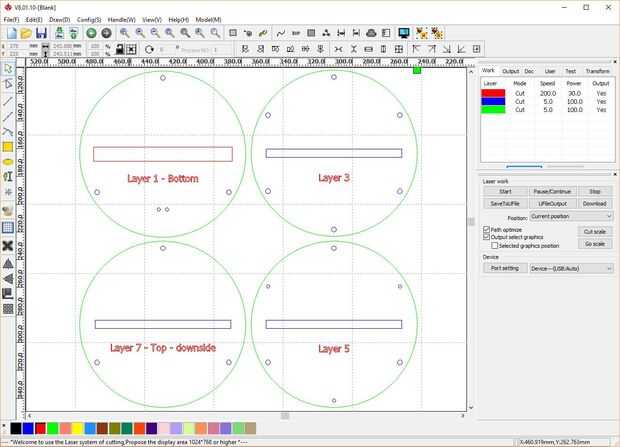Click the 'Layer 5' label on canvas
620x447 pixels.
(x=334, y=349)
